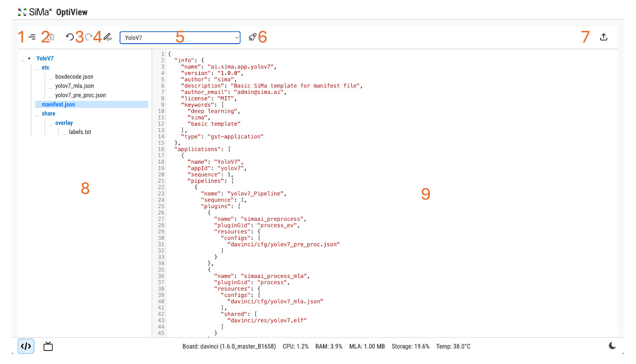Viewport: 636px width, 364px height.
Task: Launch pipeline with the rocket icon
Action: pos(252,37)
